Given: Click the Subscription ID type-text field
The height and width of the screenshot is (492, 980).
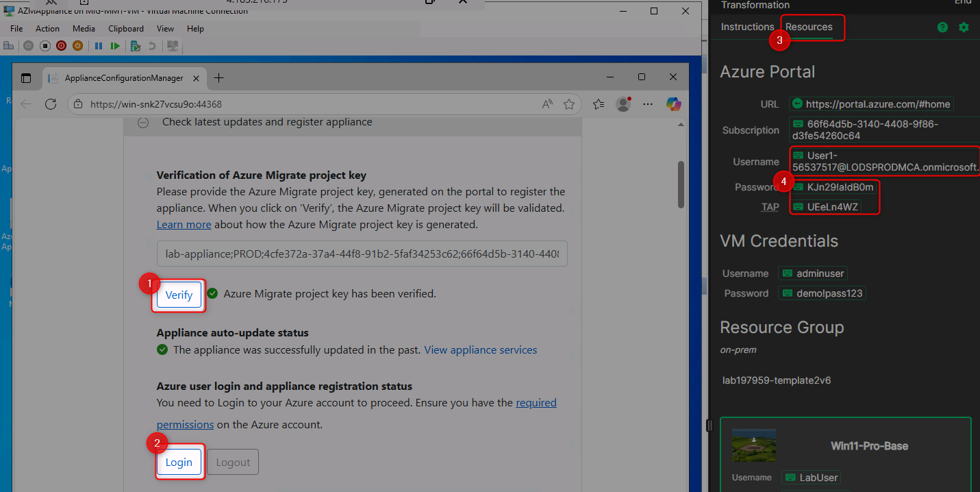Looking at the screenshot, I should 884,130.
